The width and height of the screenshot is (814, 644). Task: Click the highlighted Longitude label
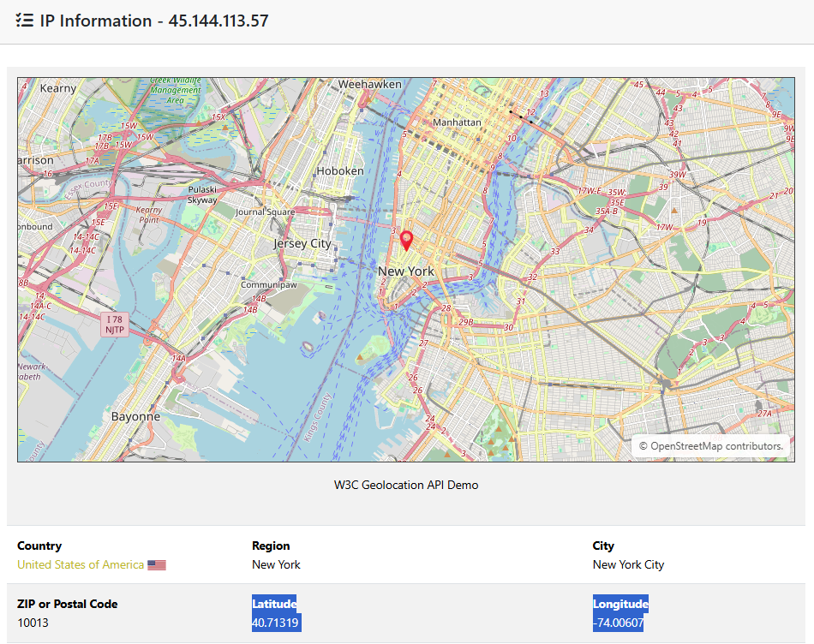coord(620,604)
